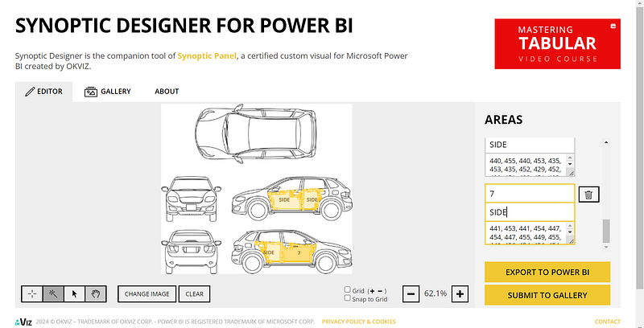Click the Change Image button
Viewport: 644px width, 328px height.
[x=147, y=294]
